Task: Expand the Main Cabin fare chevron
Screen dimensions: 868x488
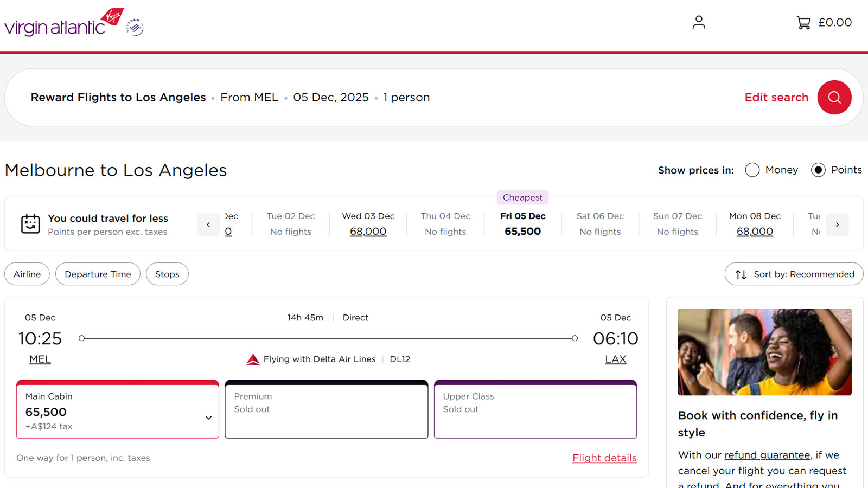Action: [x=208, y=418]
